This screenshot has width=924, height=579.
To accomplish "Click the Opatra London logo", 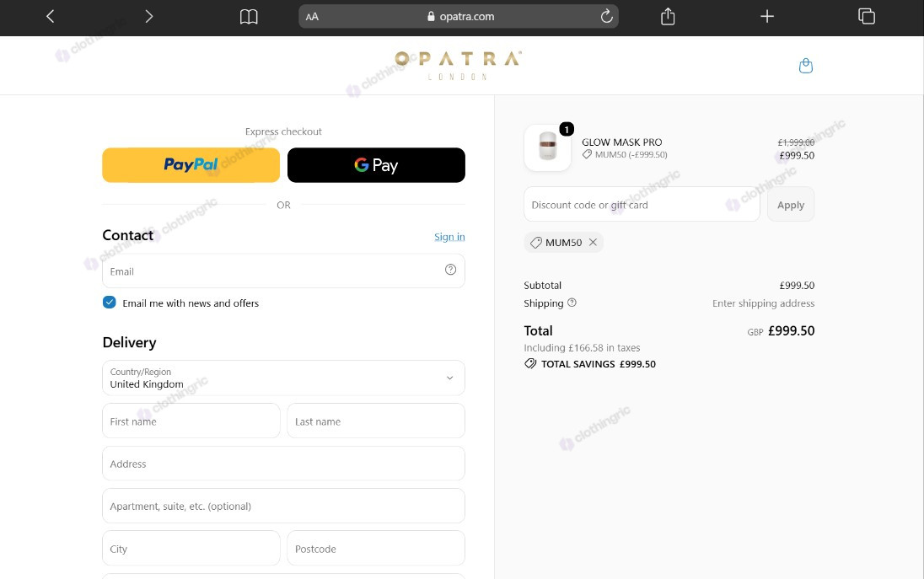I will [458, 66].
